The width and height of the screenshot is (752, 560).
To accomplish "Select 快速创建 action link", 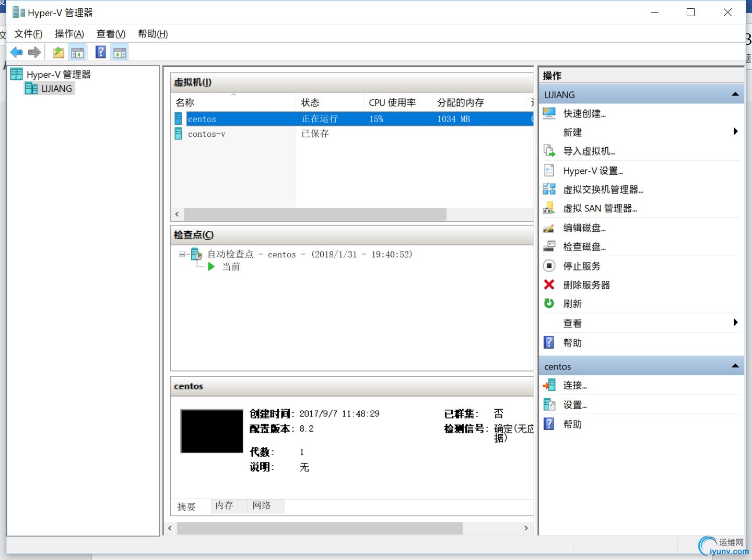I will (584, 114).
